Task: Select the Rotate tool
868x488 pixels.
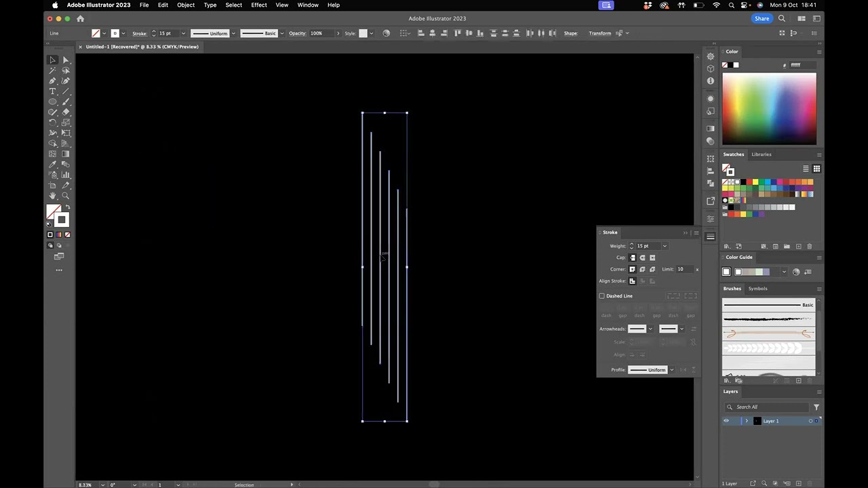Action: (x=52, y=123)
